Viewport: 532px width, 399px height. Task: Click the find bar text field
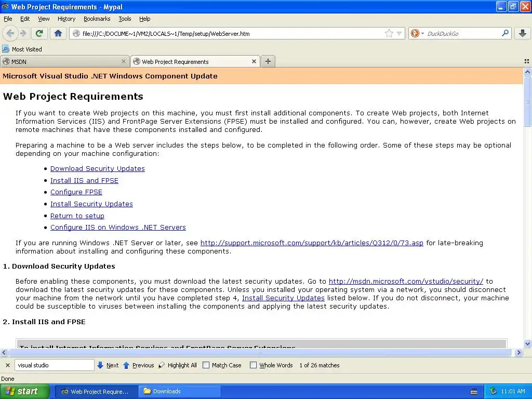tap(54, 365)
